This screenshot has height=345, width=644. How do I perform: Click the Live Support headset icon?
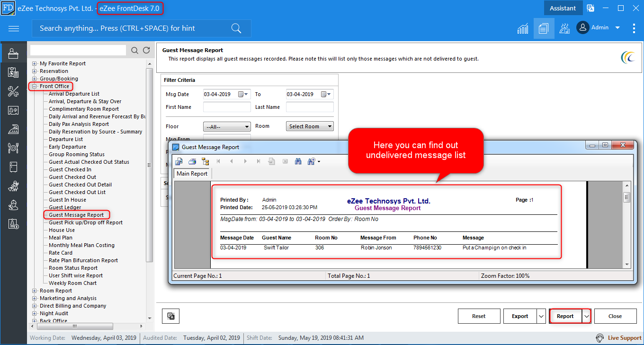(600, 338)
